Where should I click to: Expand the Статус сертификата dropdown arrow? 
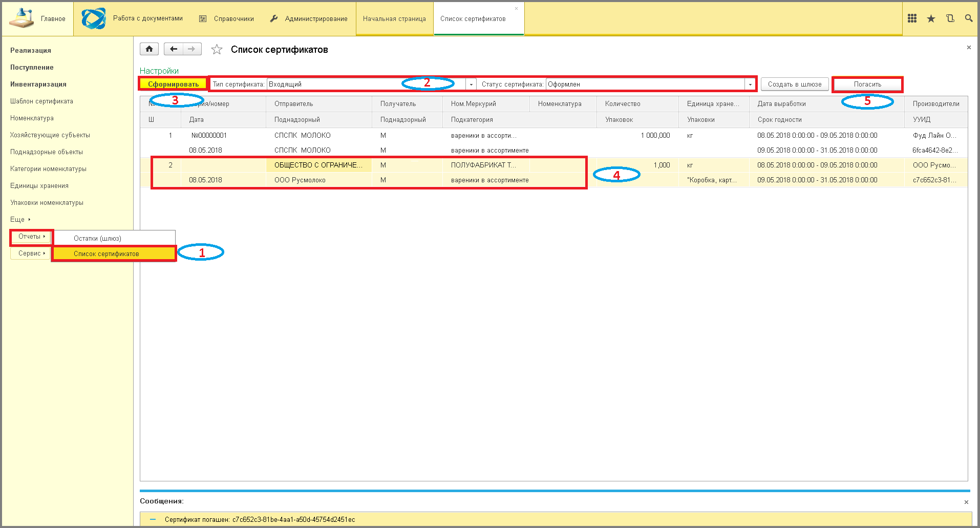click(x=750, y=85)
